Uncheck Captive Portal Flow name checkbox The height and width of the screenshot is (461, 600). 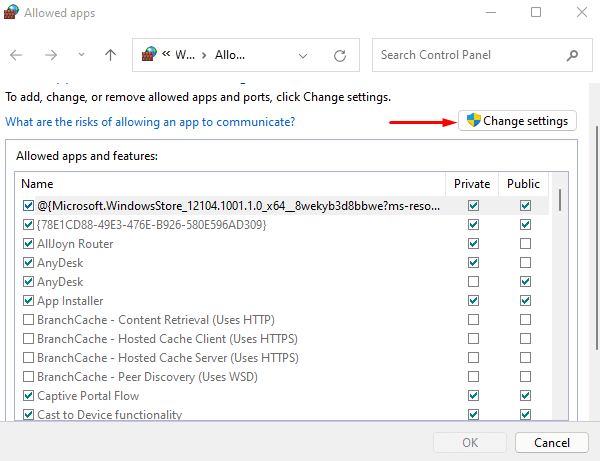pyautogui.click(x=28, y=396)
